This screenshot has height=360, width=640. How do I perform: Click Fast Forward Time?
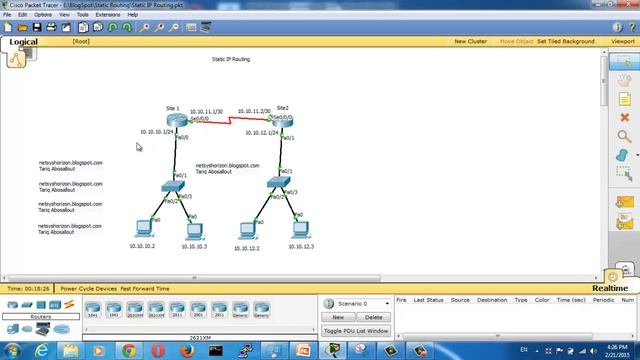click(145, 289)
